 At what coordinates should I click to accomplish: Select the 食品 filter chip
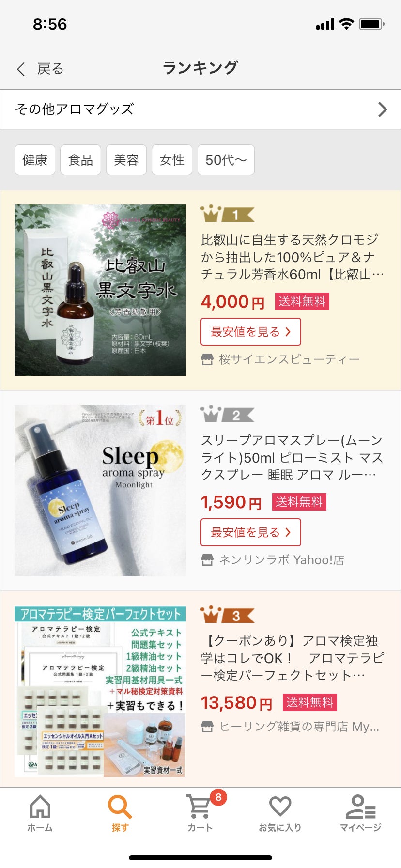80,160
